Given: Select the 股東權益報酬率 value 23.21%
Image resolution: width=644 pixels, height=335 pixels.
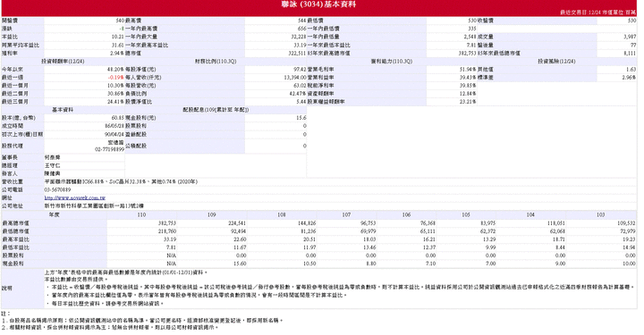Looking at the screenshot, I should coord(468,102).
